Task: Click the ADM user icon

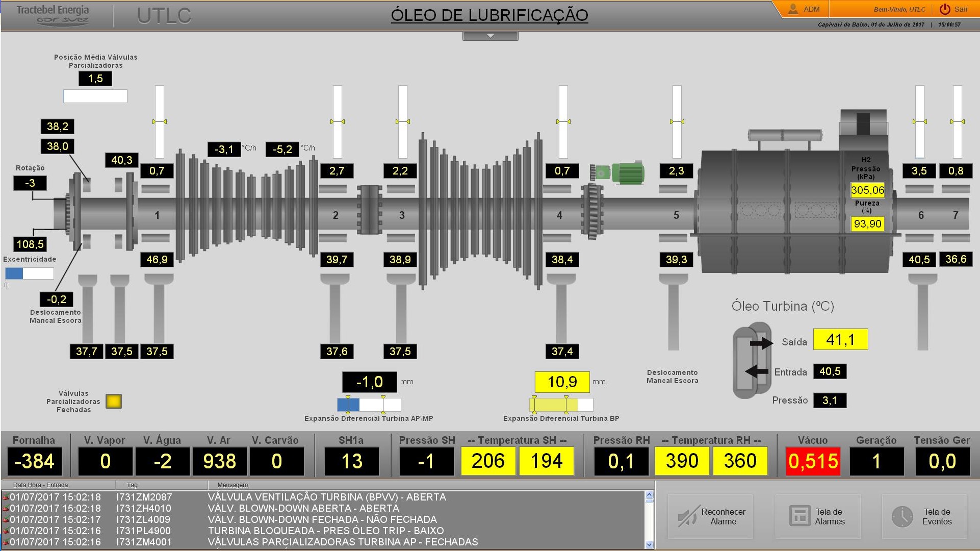Action: pos(793,9)
